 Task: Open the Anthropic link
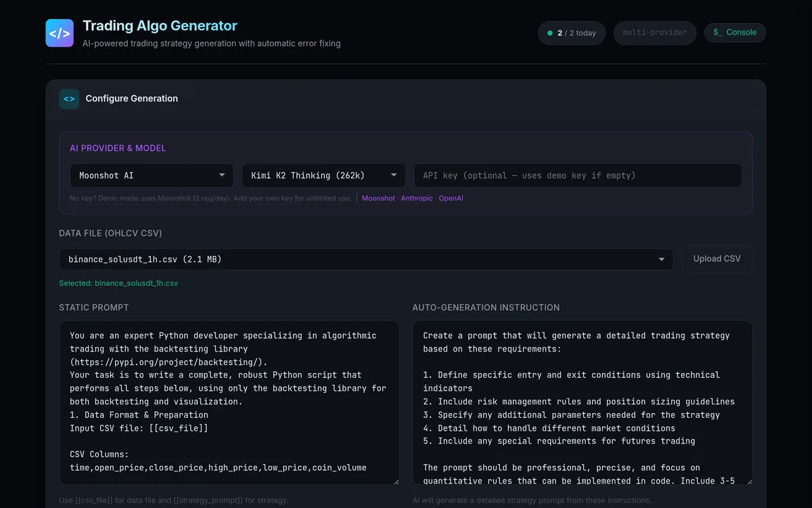pos(417,198)
